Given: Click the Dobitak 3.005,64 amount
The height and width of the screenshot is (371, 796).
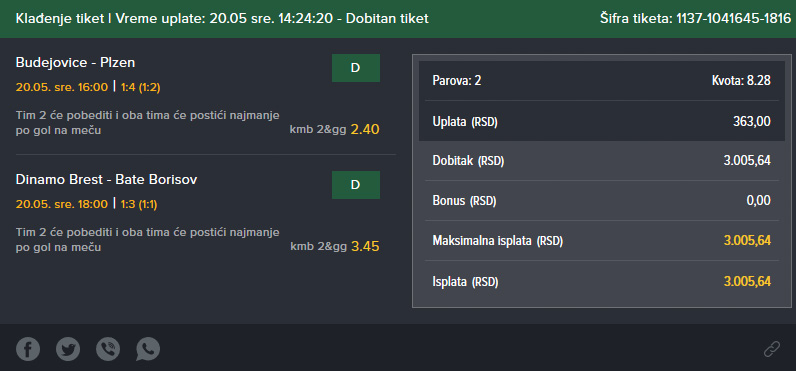Looking at the screenshot, I should [747, 161].
